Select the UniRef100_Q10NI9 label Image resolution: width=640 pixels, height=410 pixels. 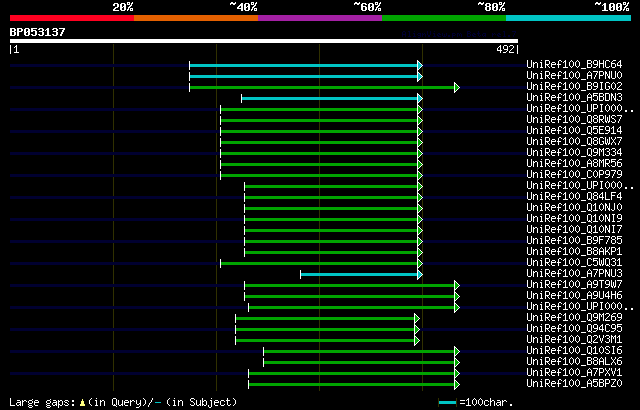point(574,219)
